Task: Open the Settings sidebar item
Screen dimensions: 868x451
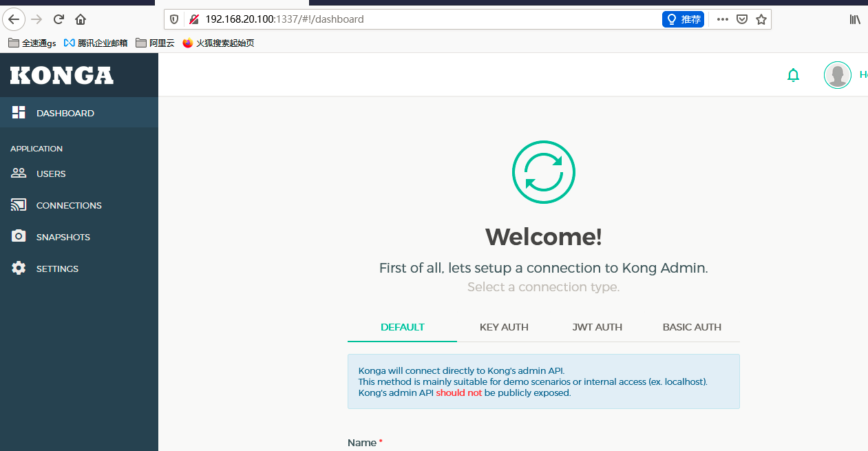Action: [x=79, y=269]
